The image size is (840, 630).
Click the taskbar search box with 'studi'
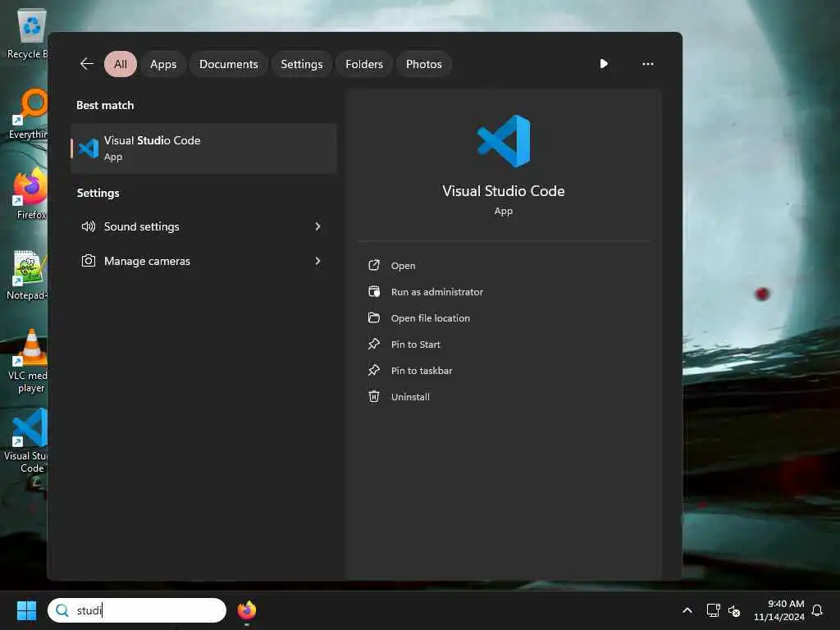coord(137,610)
